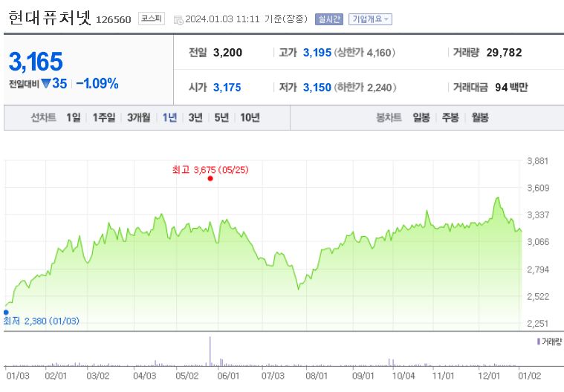The image size is (564, 392).
Task: Click the blue 최저 low point marker
Action: click(x=6, y=313)
